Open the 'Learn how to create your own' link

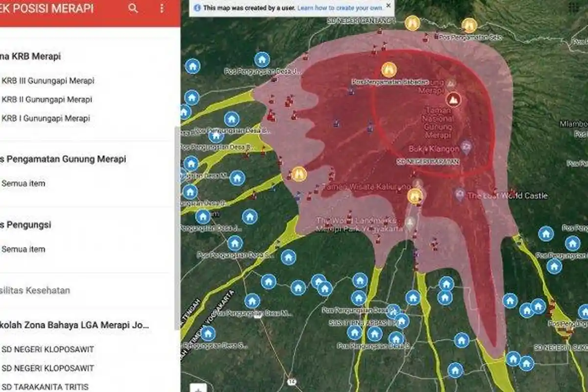340,8
